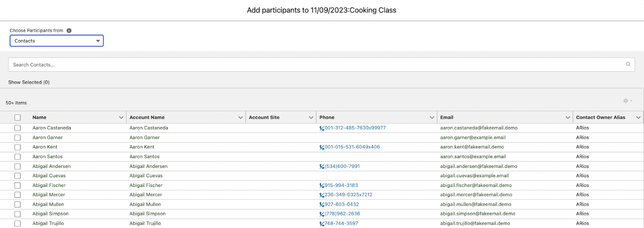This screenshot has width=644, height=228.
Task: Open the Phone column chevron menu
Action: pyautogui.click(x=432, y=118)
